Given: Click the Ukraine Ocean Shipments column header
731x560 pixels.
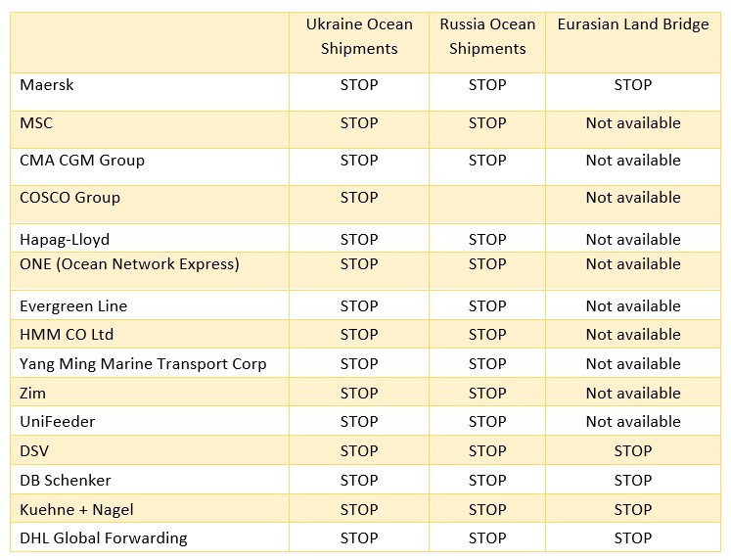Looking at the screenshot, I should click(x=359, y=36).
